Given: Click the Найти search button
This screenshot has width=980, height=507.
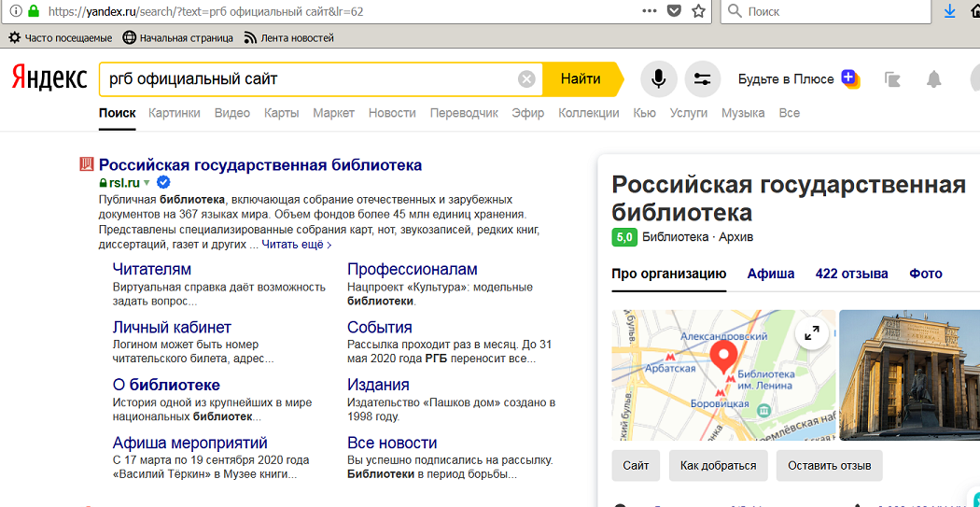Looking at the screenshot, I should [581, 79].
